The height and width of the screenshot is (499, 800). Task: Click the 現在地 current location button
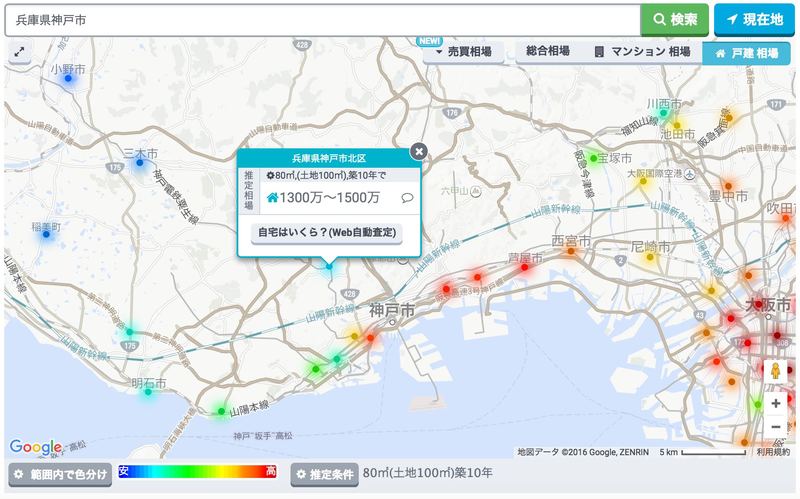coord(754,19)
